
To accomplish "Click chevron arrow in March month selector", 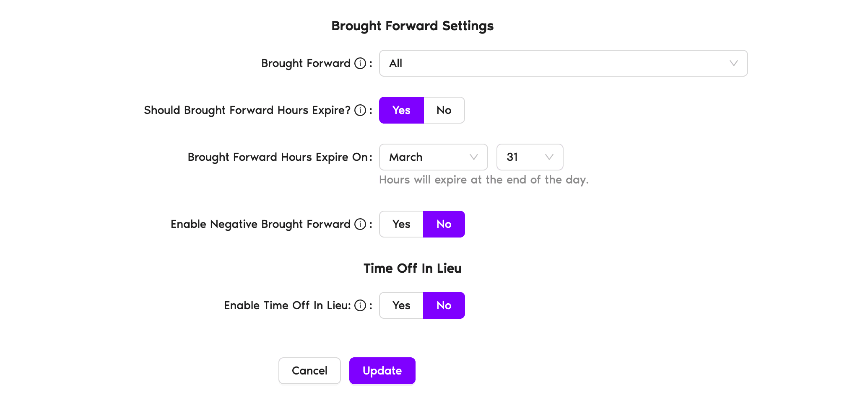I will tap(474, 157).
